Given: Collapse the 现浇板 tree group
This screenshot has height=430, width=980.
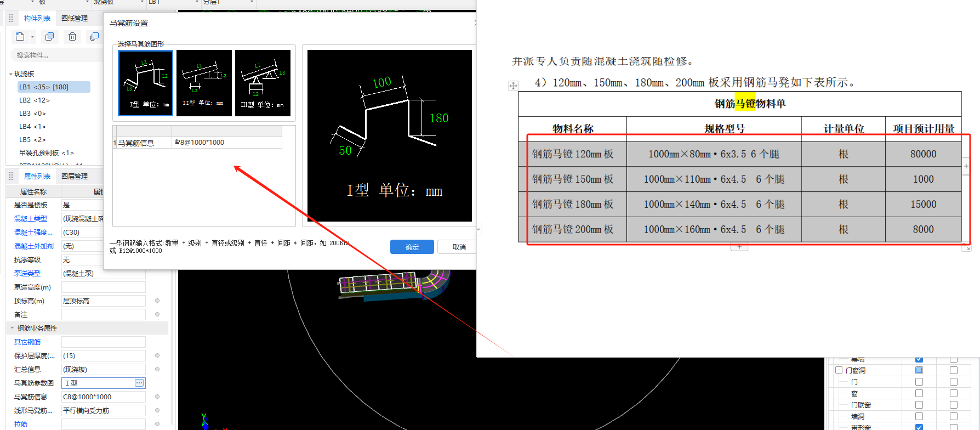Looking at the screenshot, I should [11, 74].
